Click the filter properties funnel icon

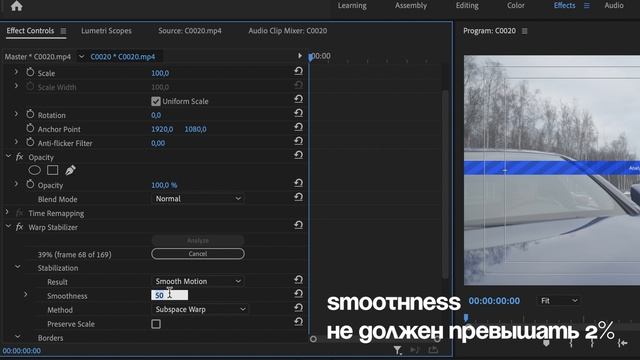point(397,350)
